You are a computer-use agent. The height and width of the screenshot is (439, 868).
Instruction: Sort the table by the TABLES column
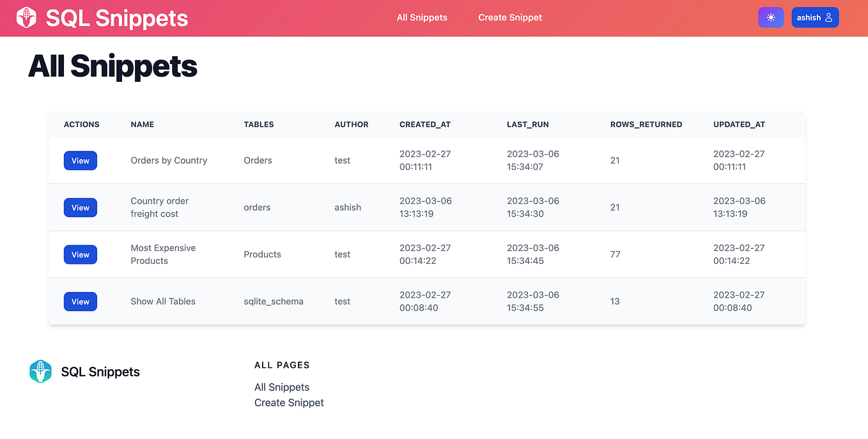258,124
